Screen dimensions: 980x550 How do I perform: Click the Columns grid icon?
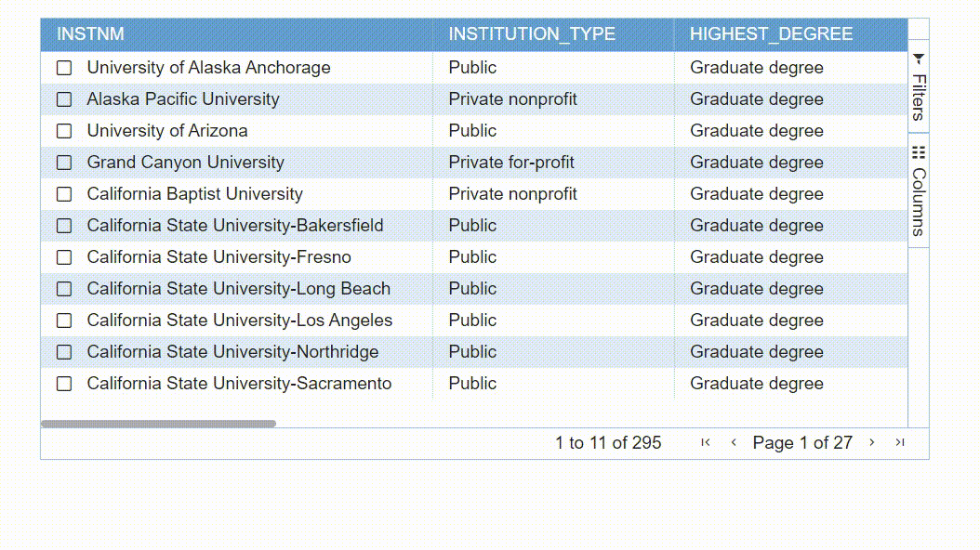(919, 152)
